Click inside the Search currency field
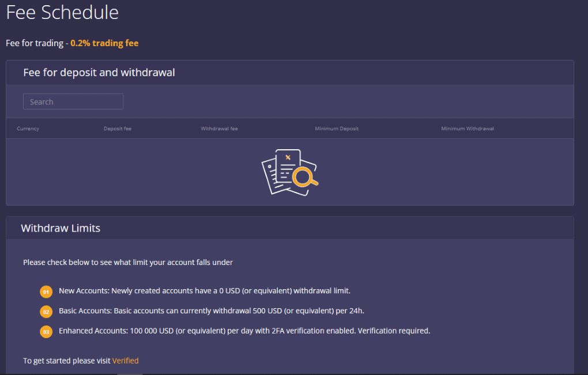Screen dimensions: 588x375 (x=73, y=101)
